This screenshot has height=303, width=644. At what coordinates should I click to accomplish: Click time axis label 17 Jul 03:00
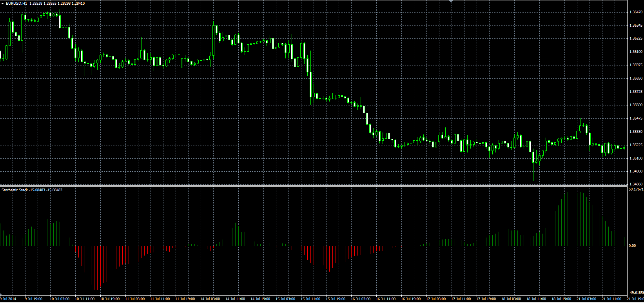[436, 299]
